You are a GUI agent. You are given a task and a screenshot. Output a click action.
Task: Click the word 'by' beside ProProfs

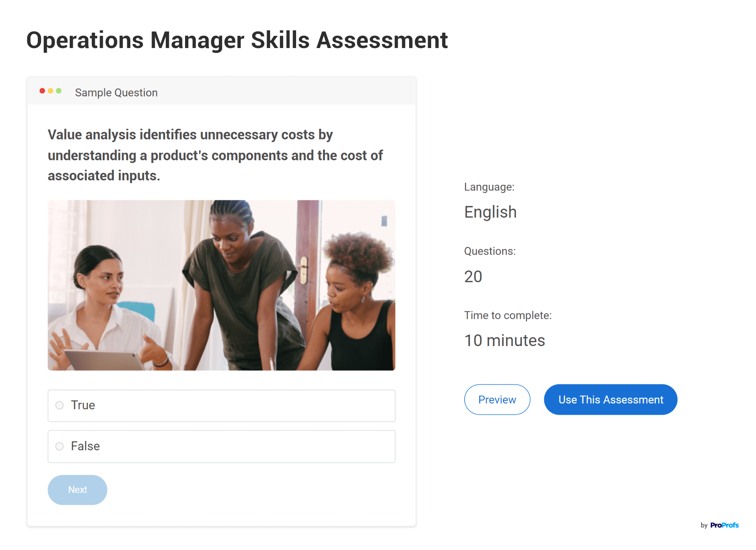tap(704, 525)
